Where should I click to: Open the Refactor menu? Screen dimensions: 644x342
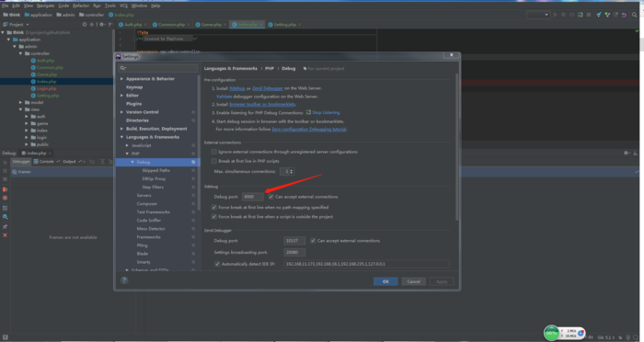coord(81,6)
